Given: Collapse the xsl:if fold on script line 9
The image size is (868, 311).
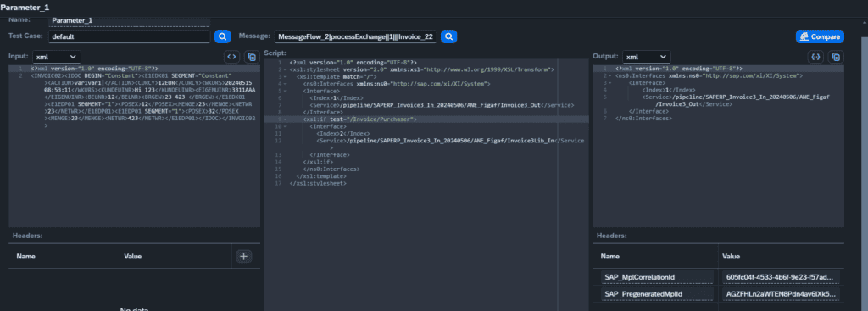Looking at the screenshot, I should pos(285,119).
